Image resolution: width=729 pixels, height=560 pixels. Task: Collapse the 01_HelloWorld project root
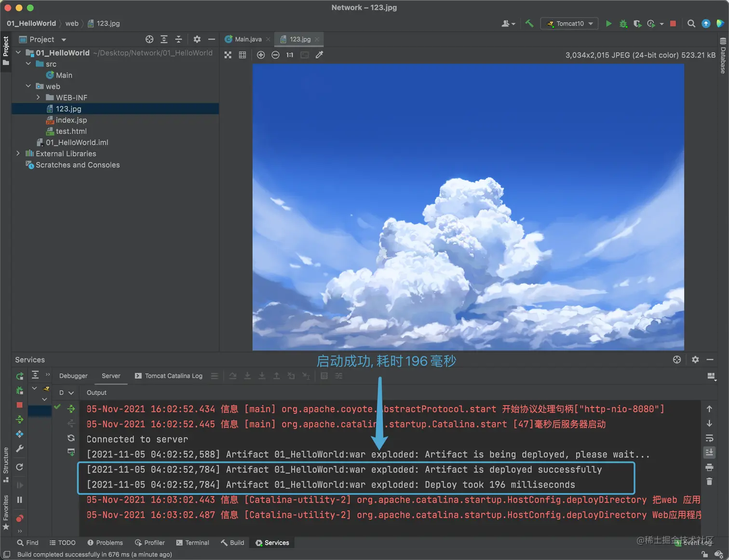(18, 53)
